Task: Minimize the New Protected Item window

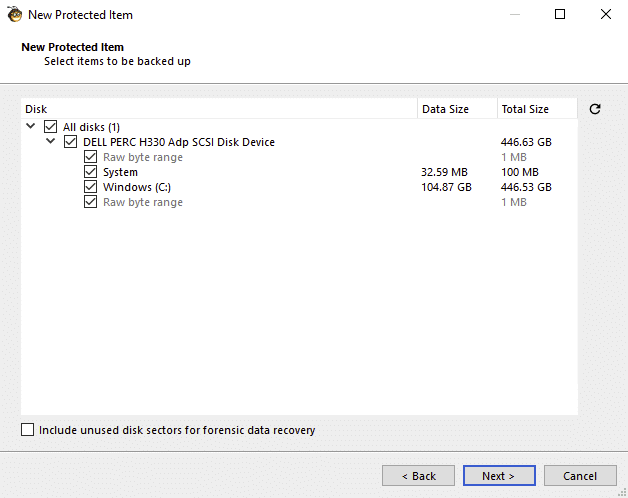Action: [515, 14]
